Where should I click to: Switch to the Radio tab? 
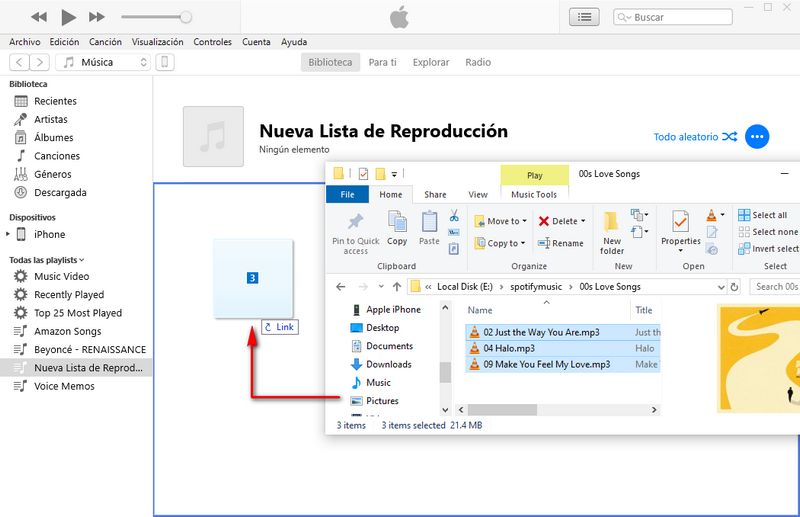478,62
